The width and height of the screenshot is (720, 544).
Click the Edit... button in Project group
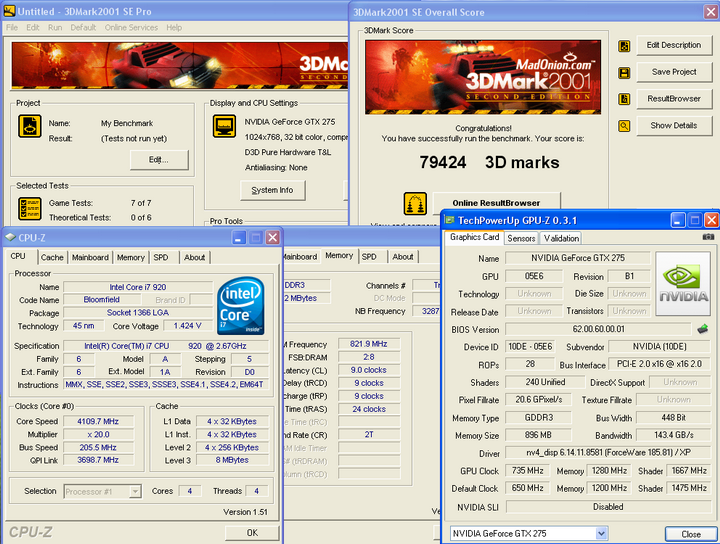(159, 160)
